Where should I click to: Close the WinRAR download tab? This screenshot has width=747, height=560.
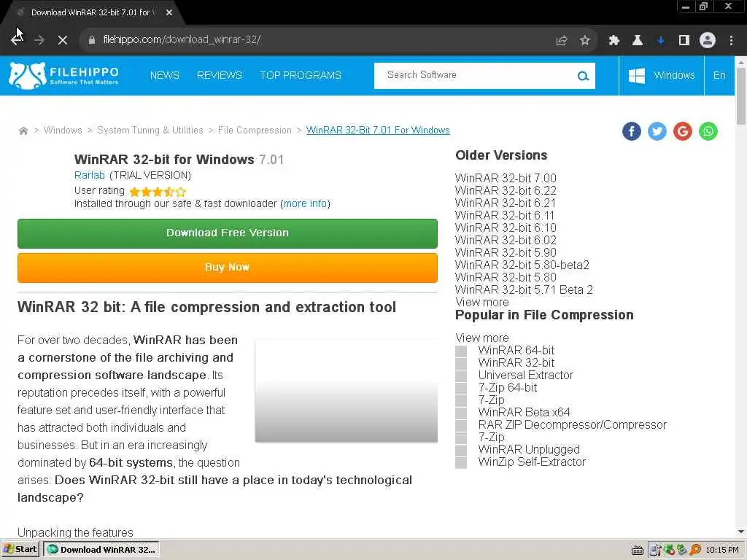click(x=169, y=13)
